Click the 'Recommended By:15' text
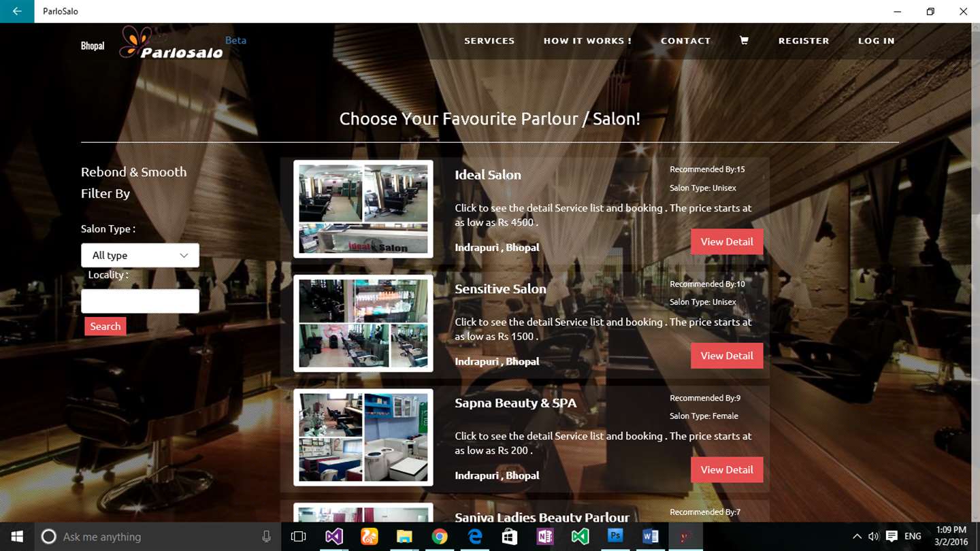The image size is (980, 551). 707,169
